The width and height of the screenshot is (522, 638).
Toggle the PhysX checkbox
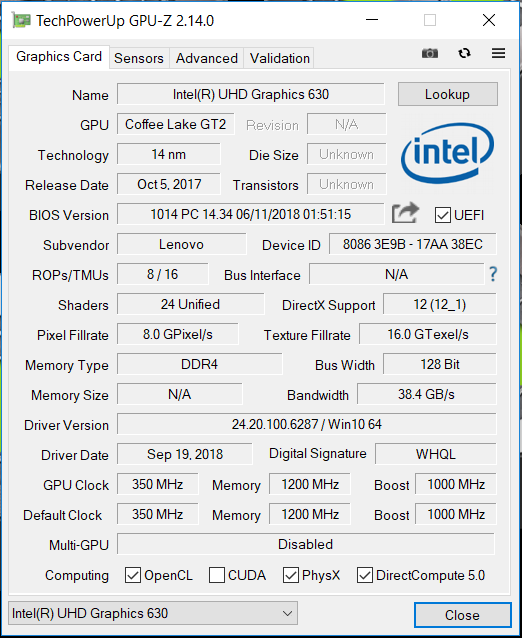click(290, 575)
